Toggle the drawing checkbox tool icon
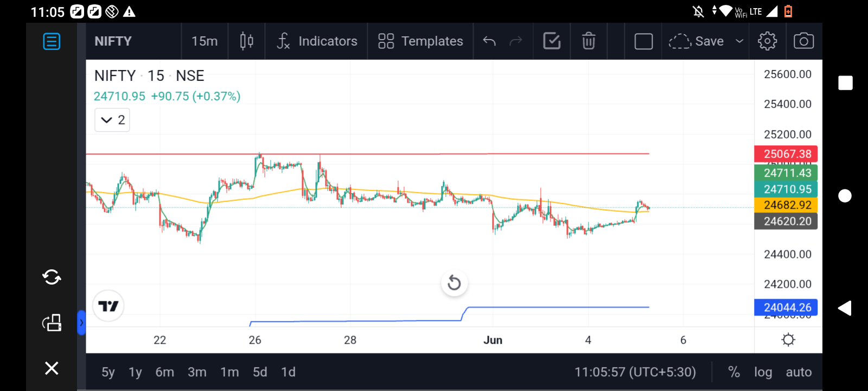Image resolution: width=868 pixels, height=391 pixels. (552, 41)
